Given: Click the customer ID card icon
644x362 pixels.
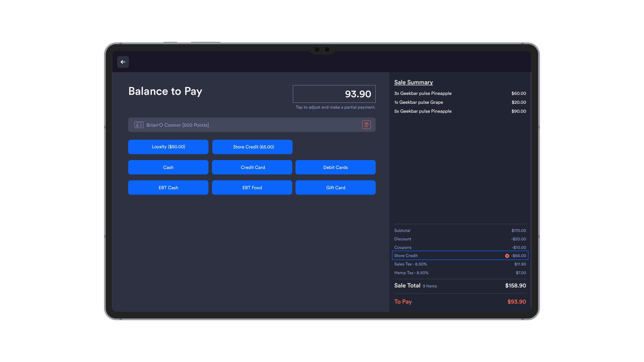Looking at the screenshot, I should coord(139,125).
